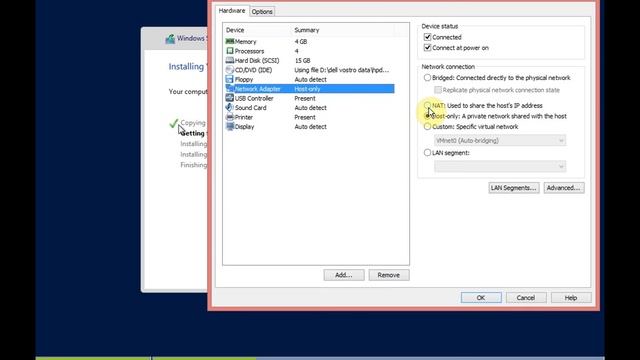Uncheck the Connected checkbox
Screen dimensions: 640x360
[x=427, y=37]
